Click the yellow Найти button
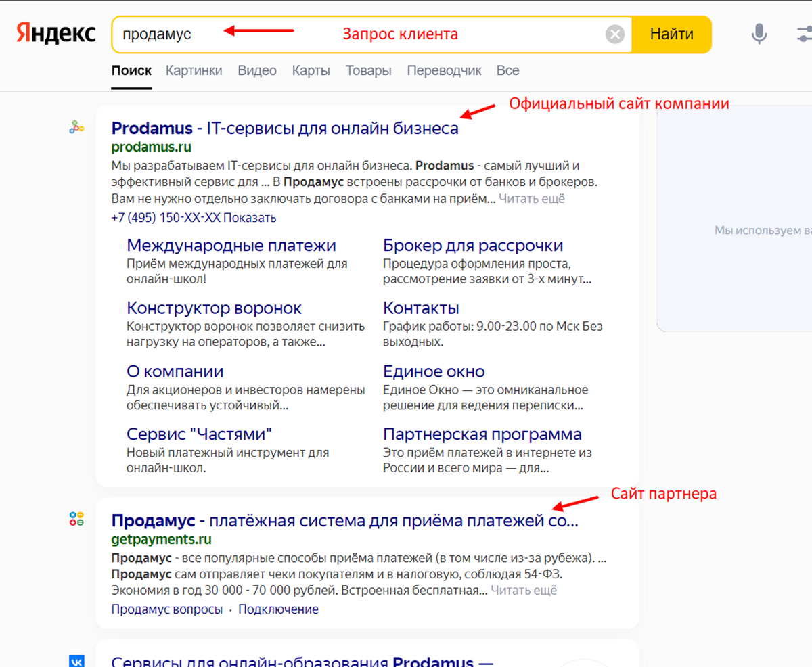Viewport: 812px width, 667px height. pos(671,34)
